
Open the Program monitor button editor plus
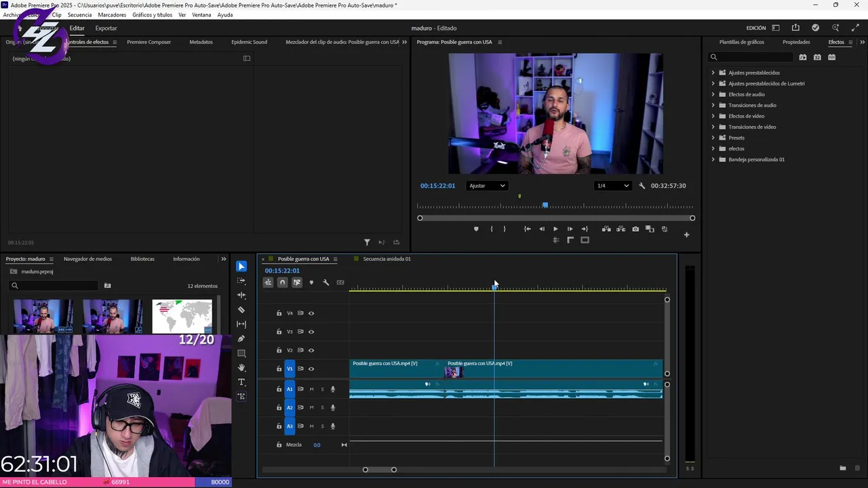tap(686, 235)
